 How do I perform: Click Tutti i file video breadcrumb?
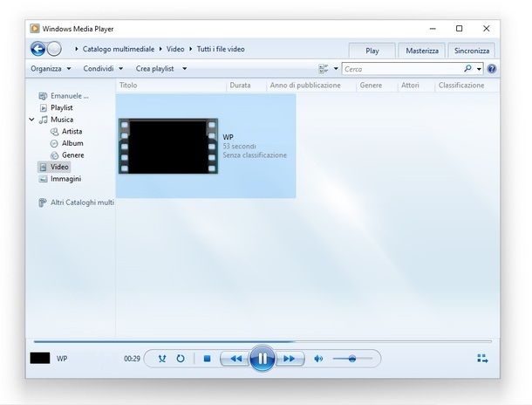click(x=221, y=49)
